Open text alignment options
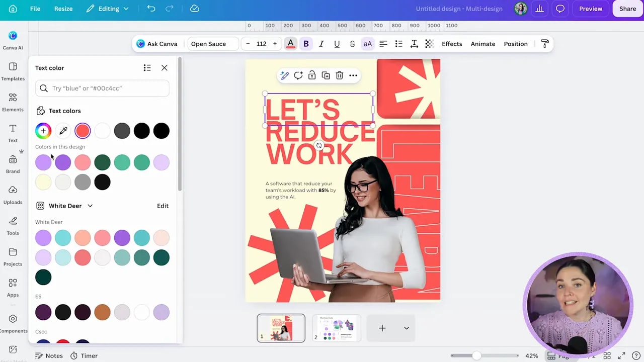 click(x=383, y=44)
